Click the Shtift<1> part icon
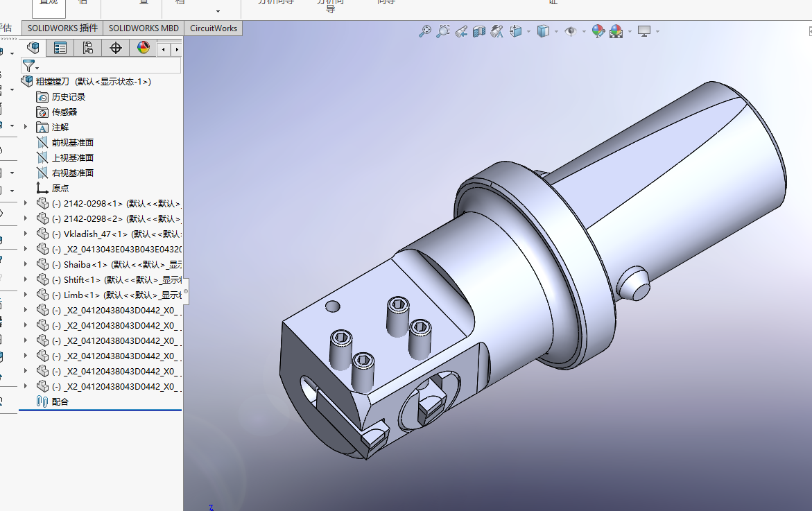812x511 pixels. coord(42,279)
